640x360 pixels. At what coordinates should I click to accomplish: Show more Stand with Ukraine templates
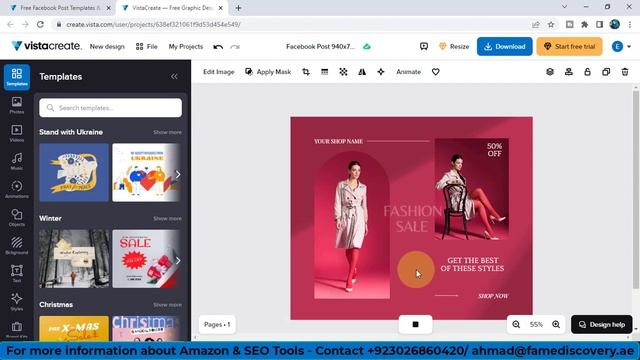(x=167, y=132)
